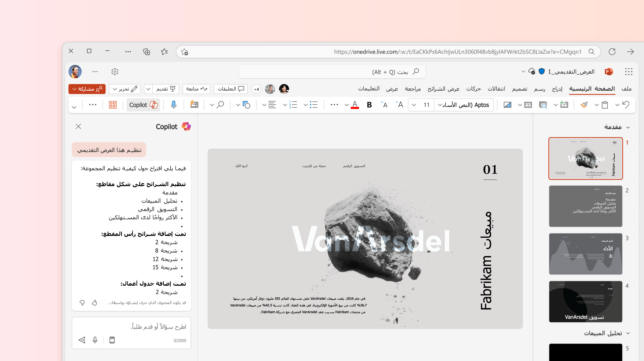Open the paste options dropdown arrow
This screenshot has height=361, width=644.
[597, 105]
